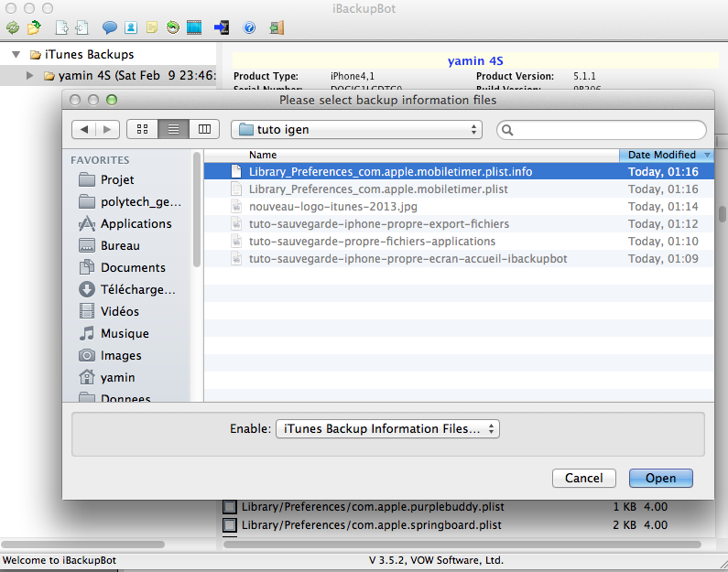Toggle Date Modified sort order arrow
The width and height of the screenshot is (728, 572).
pos(707,155)
